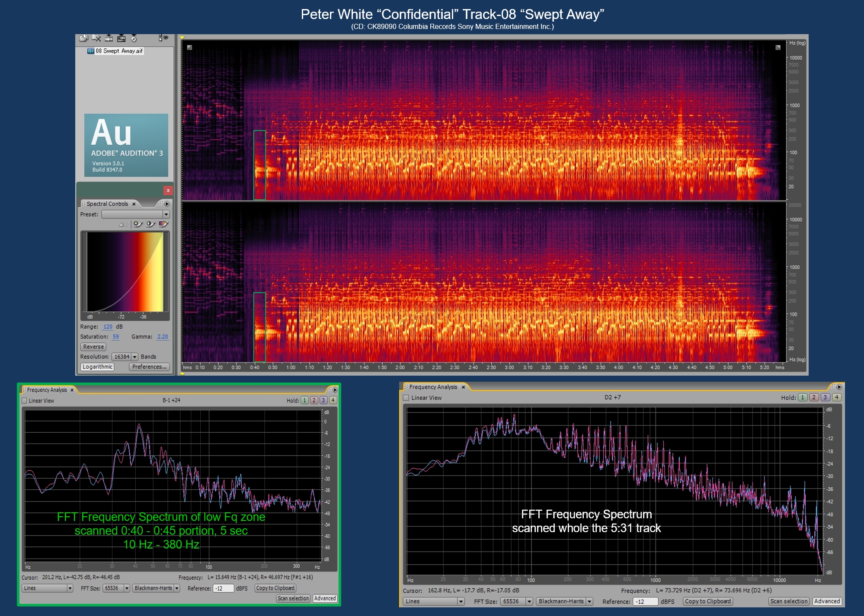Image resolution: width=864 pixels, height=616 pixels.
Task: Click the spectral color gradient curve display
Action: (125, 272)
